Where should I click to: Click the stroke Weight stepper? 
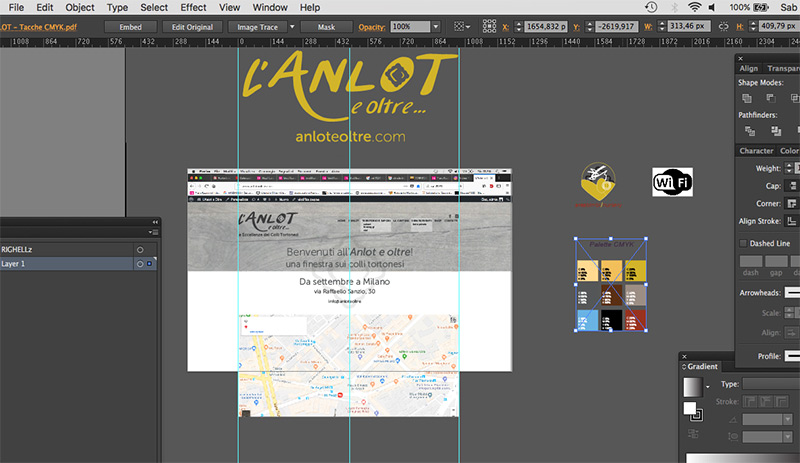click(x=789, y=168)
